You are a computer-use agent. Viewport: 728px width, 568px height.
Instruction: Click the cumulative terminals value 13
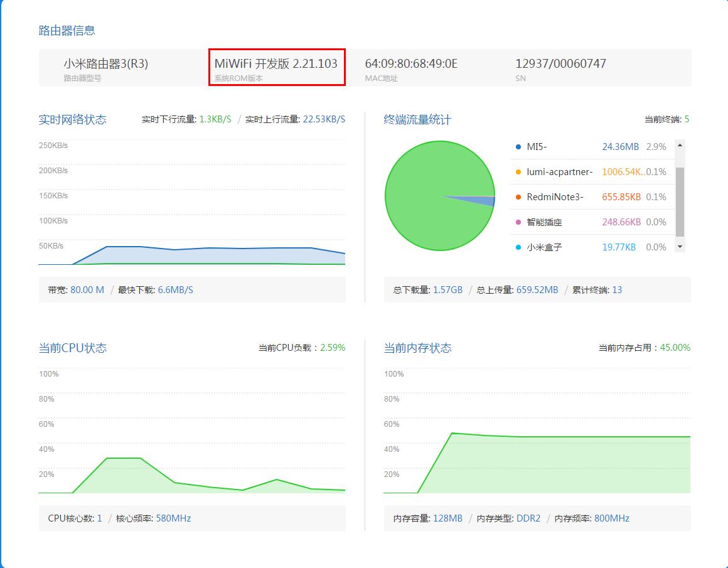tap(617, 290)
